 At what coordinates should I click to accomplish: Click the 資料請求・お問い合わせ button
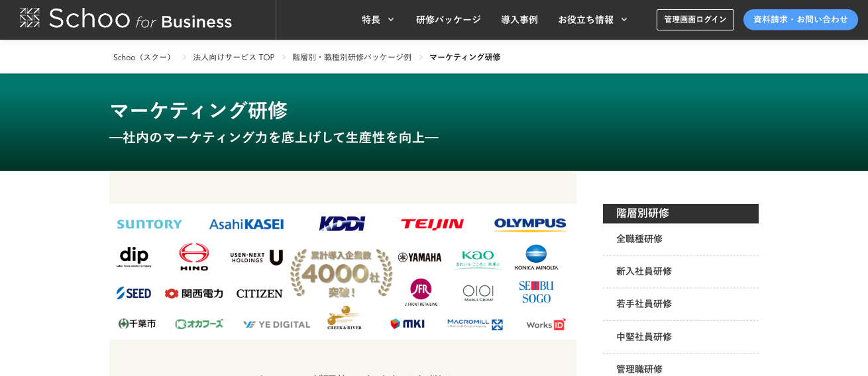800,20
